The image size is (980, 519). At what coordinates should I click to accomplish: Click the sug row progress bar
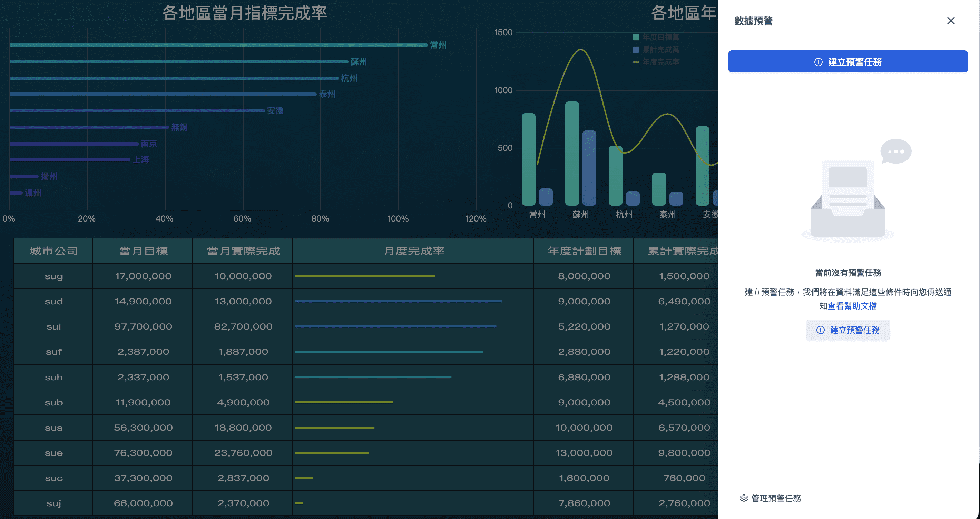point(364,276)
